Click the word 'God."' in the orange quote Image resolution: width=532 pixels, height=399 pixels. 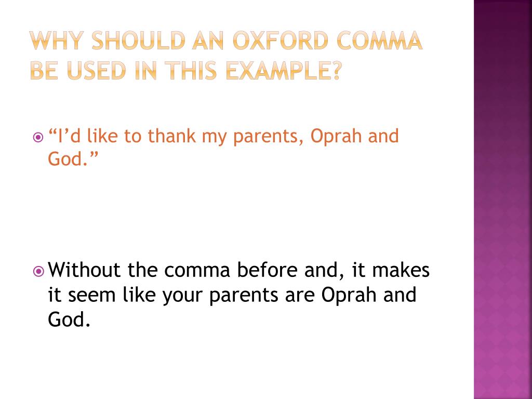73,158
